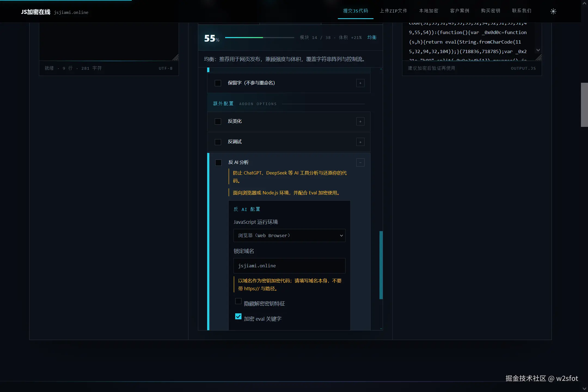Viewport: 588px width, 392px height.
Task: Click the 模块 14 / 38 stat
Action: [315, 38]
